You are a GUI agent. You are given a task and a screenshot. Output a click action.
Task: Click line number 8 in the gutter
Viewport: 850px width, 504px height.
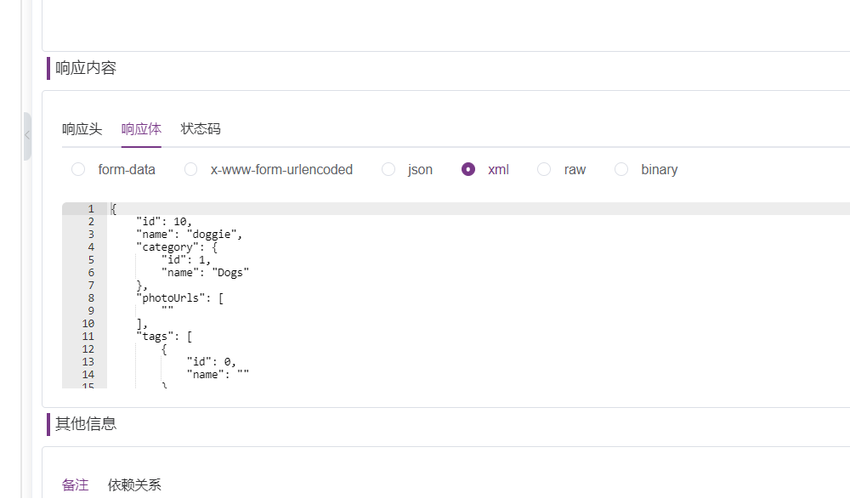[x=91, y=298]
